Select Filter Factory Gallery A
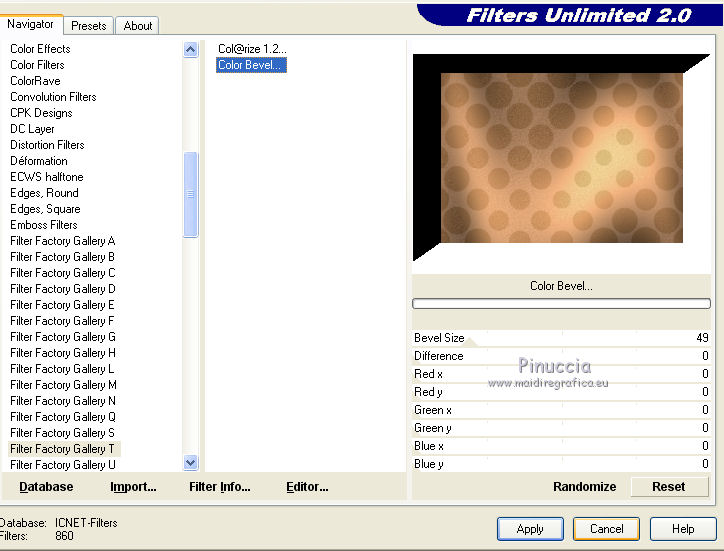 (x=62, y=241)
